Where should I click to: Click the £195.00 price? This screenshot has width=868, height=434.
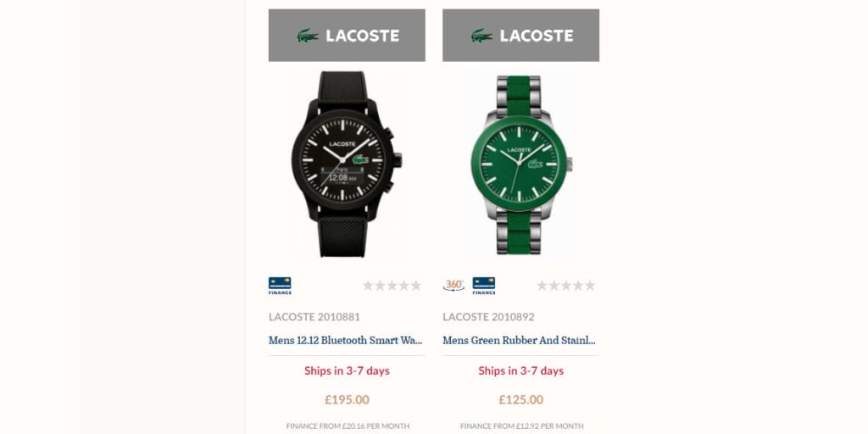pos(347,400)
